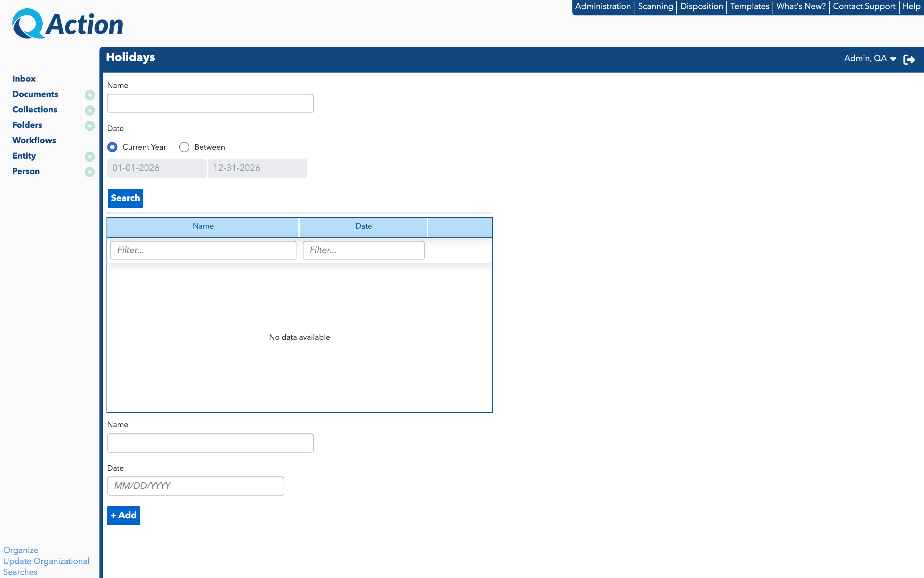Click the + Add button
924x578 pixels.
tap(123, 515)
